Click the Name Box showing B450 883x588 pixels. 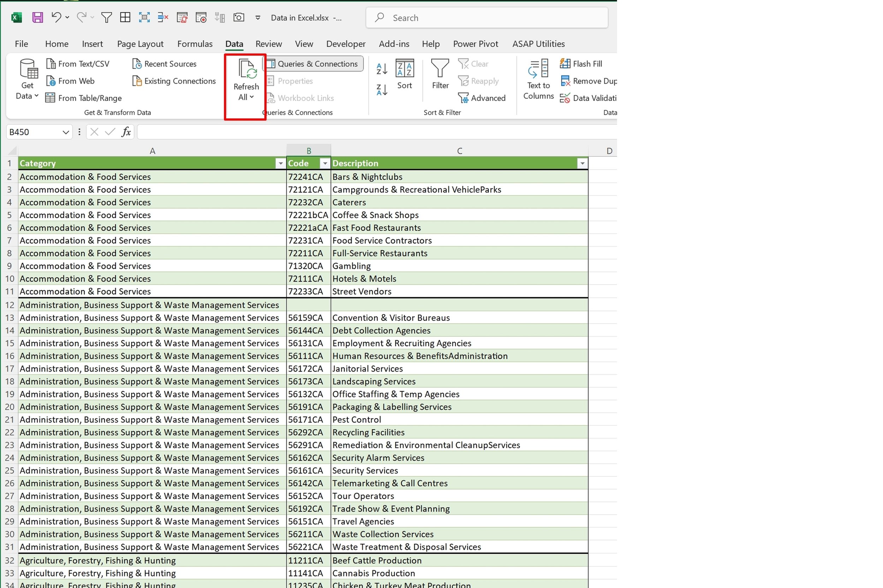pyautogui.click(x=34, y=132)
